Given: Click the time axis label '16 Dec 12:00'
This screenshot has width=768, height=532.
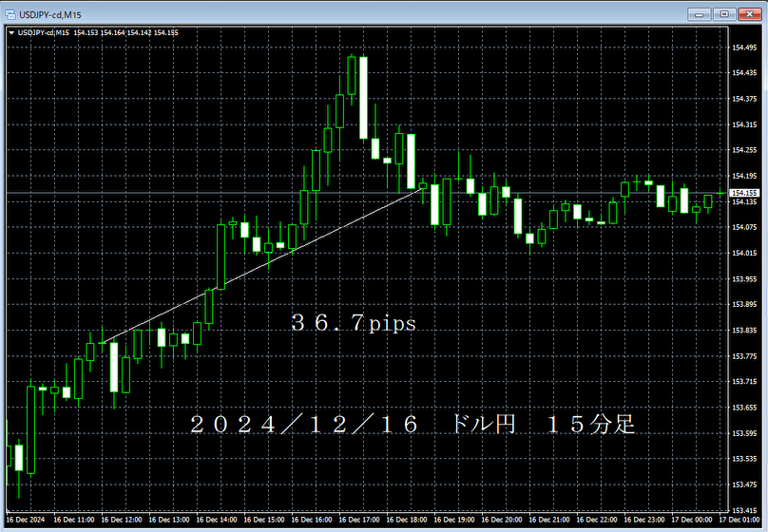Looking at the screenshot, I should (122, 520).
